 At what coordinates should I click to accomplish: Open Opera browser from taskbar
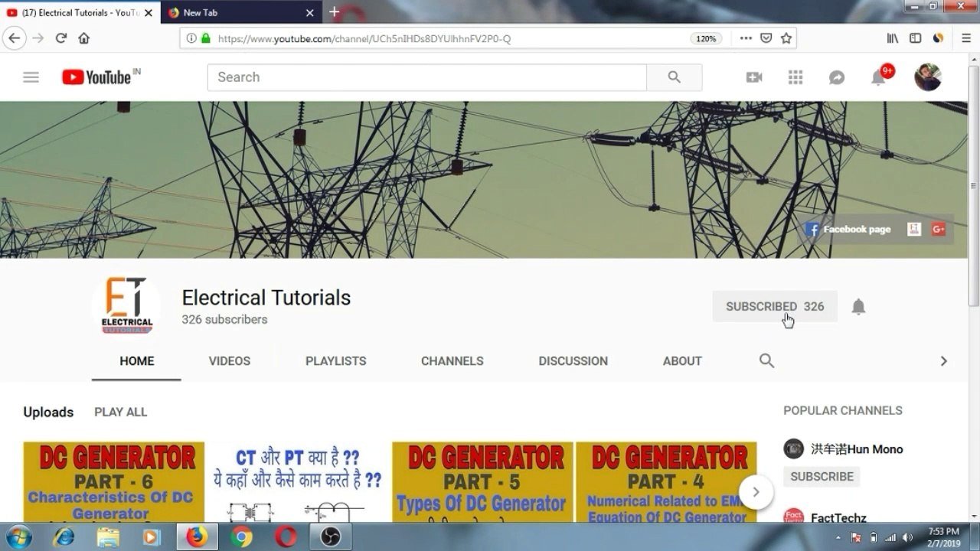[286, 537]
